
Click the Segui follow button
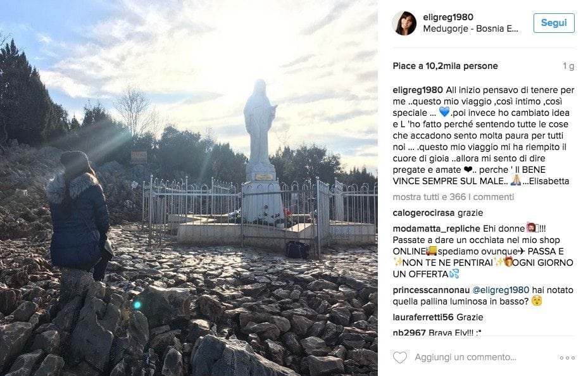[x=554, y=23]
